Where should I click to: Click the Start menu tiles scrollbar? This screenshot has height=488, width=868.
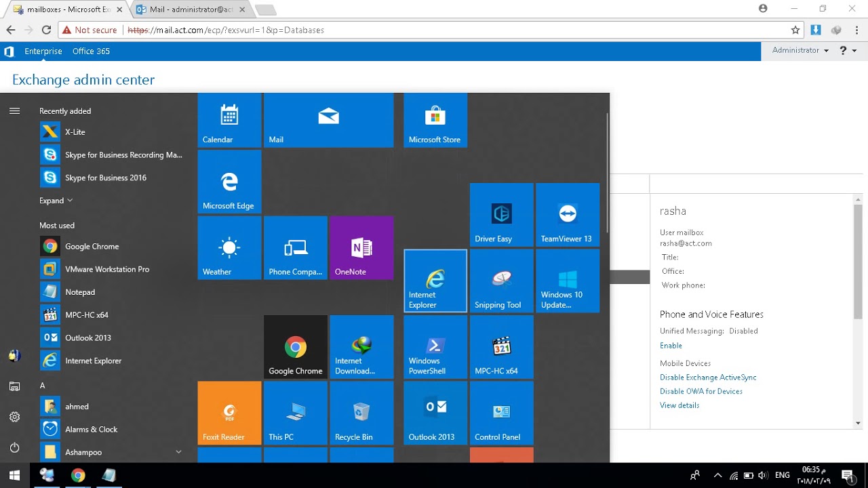(x=608, y=173)
